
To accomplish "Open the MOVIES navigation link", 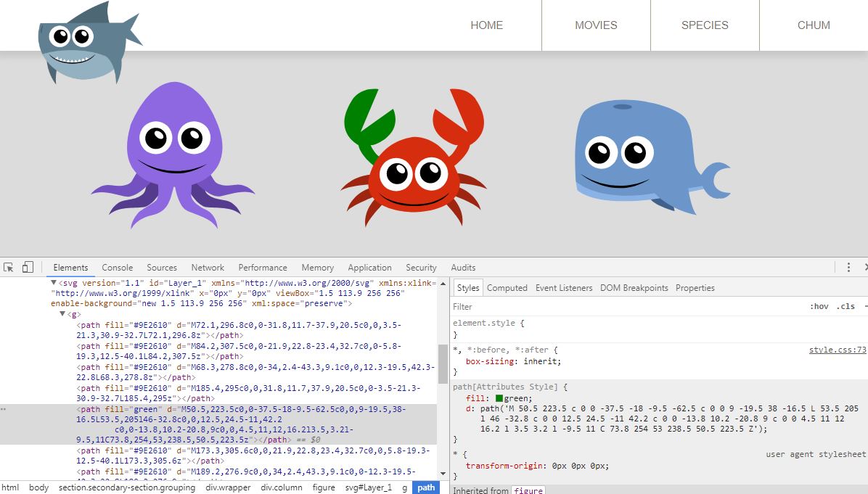I will (x=596, y=25).
